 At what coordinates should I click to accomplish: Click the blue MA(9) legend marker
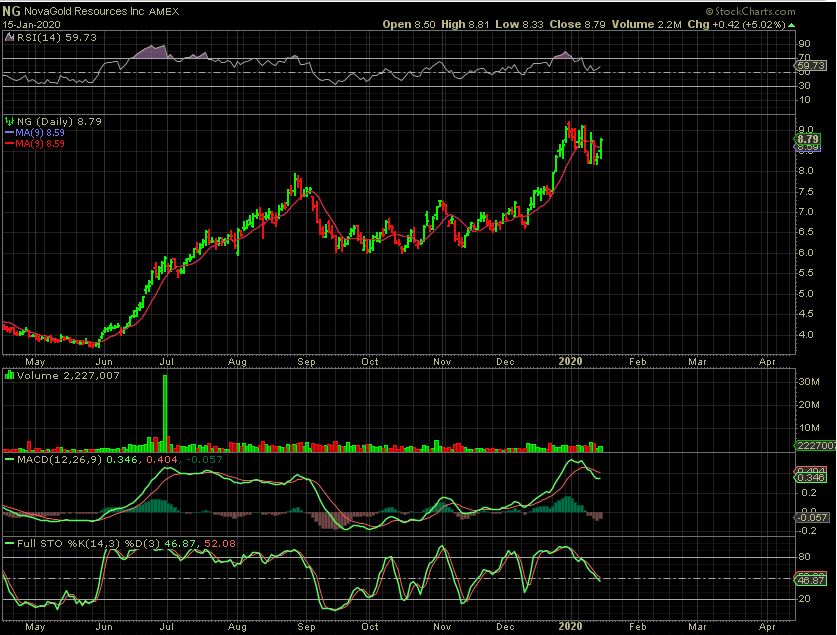click(x=10, y=132)
